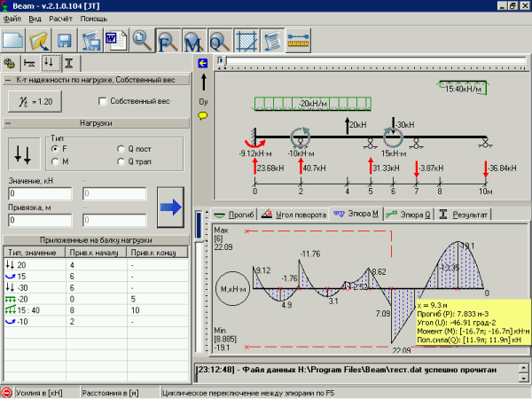
Task: Click the blue arrow add-load button
Action: [170, 207]
